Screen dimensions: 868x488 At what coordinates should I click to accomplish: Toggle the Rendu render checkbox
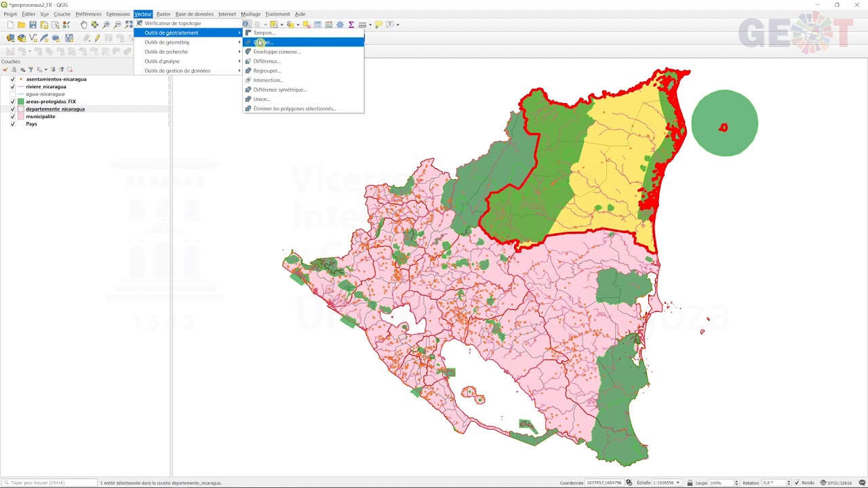797,483
